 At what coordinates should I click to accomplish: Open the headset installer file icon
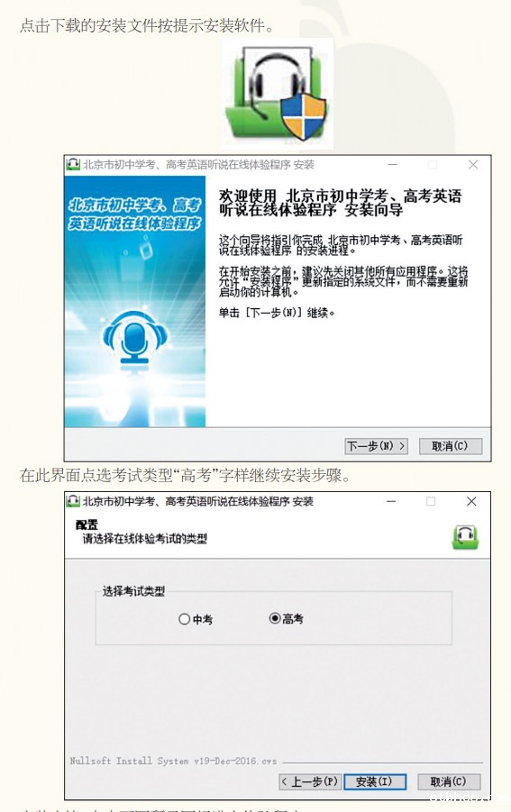(278, 95)
